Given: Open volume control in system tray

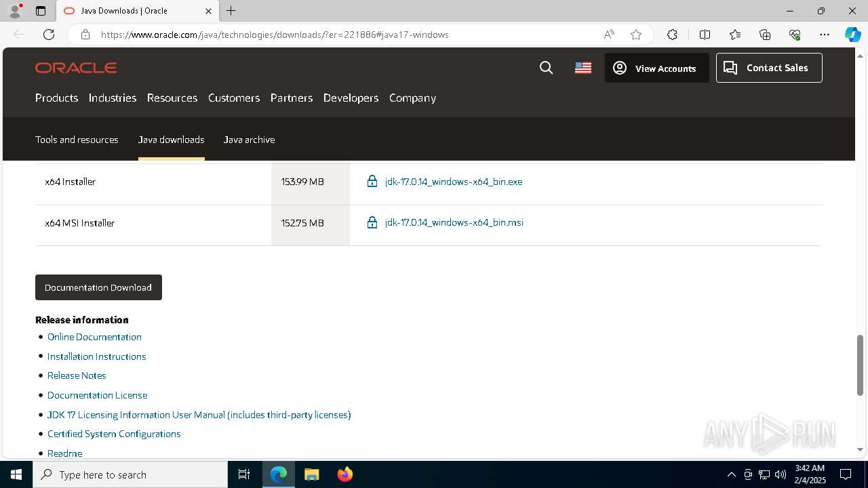Looking at the screenshot, I should coord(781,474).
